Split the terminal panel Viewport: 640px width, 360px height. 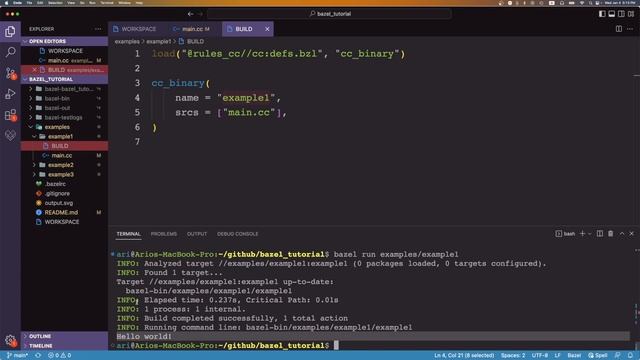[x=600, y=233]
